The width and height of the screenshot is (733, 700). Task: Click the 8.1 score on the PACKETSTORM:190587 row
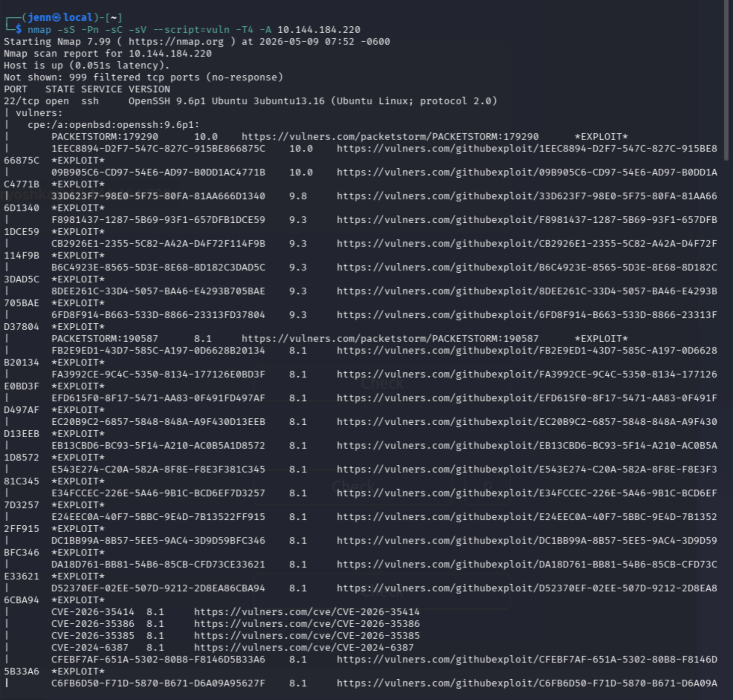pos(203,339)
